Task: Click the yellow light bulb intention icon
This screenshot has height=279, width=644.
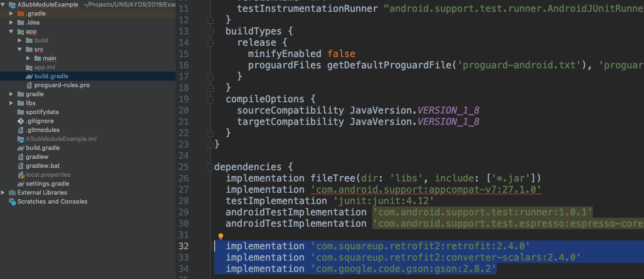Action: pyautogui.click(x=220, y=237)
